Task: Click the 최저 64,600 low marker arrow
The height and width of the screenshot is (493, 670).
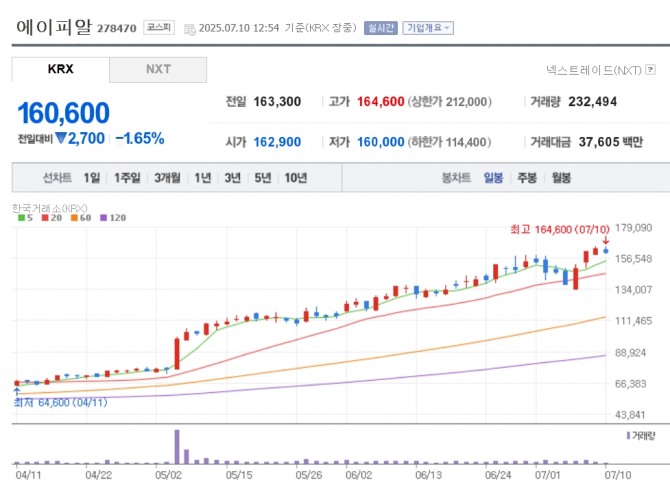Action: [16, 391]
